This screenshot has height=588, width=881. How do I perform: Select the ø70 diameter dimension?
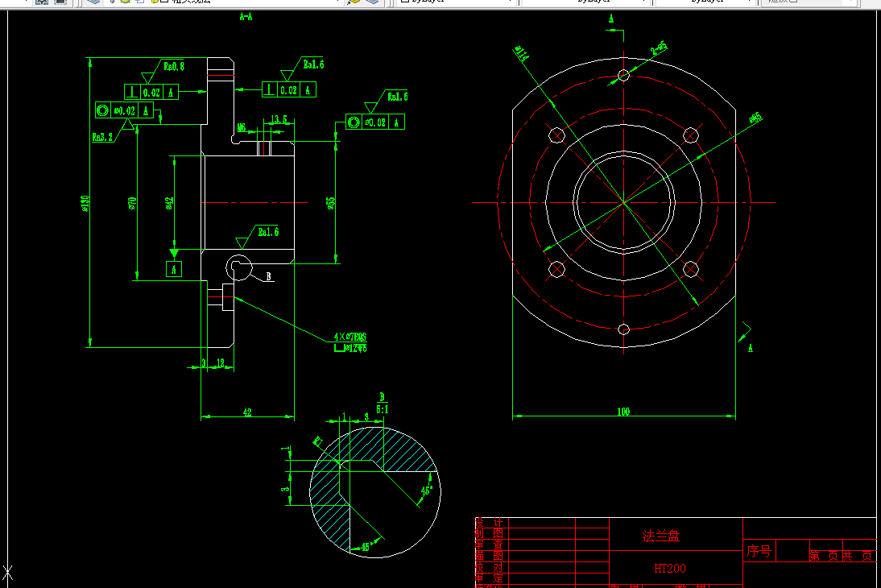pyautogui.click(x=132, y=203)
